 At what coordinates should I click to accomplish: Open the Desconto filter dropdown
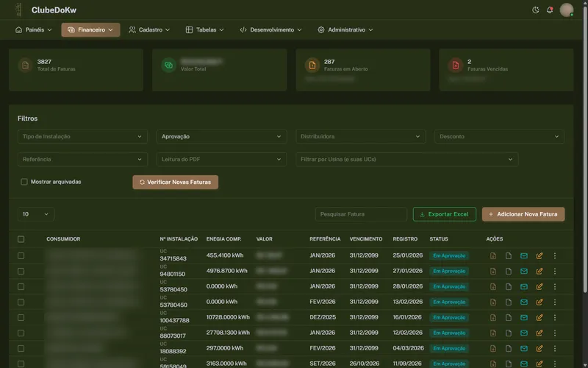[500, 137]
